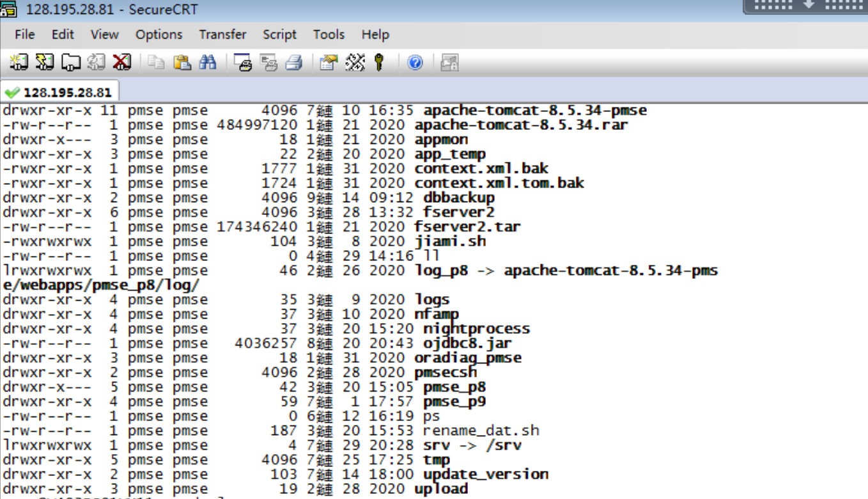Screen dimensions: 868x499
Task: Select the 128.195.28.81 session tab
Action: pyautogui.click(x=59, y=92)
